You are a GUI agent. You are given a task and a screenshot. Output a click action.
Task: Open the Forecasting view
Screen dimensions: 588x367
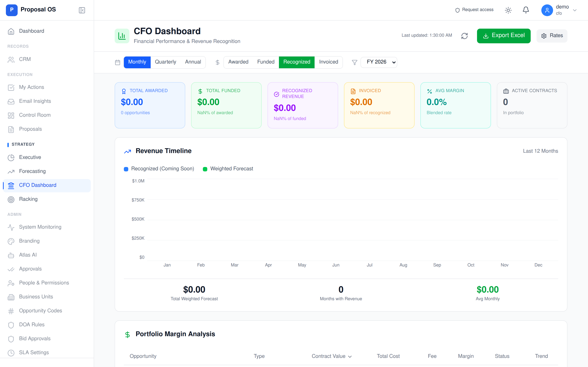pos(32,171)
